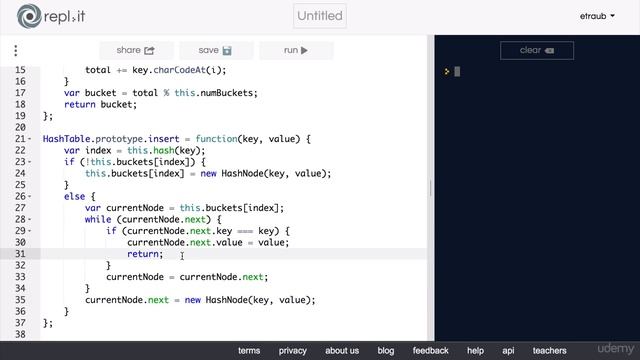This screenshot has width=640, height=360.
Task: Open the help footer link
Action: pyautogui.click(x=476, y=351)
